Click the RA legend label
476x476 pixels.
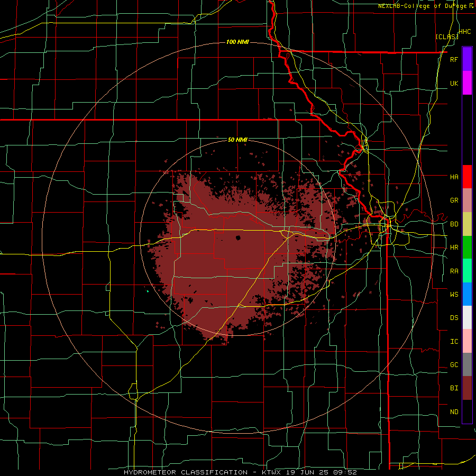point(454,271)
